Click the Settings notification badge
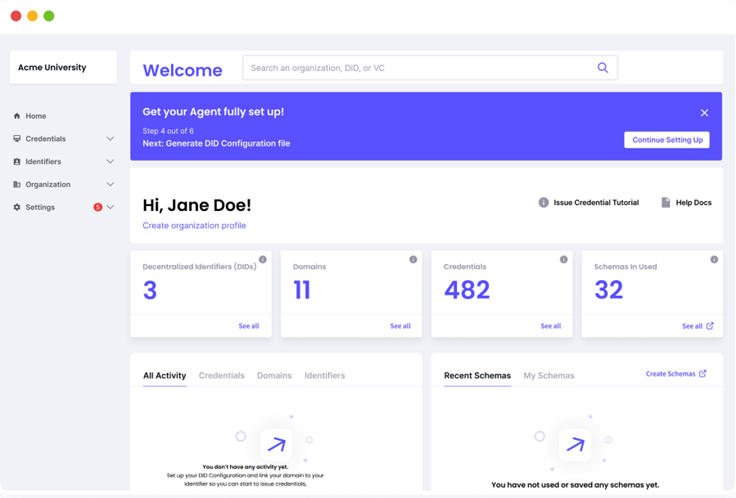The image size is (736, 498). tap(98, 208)
